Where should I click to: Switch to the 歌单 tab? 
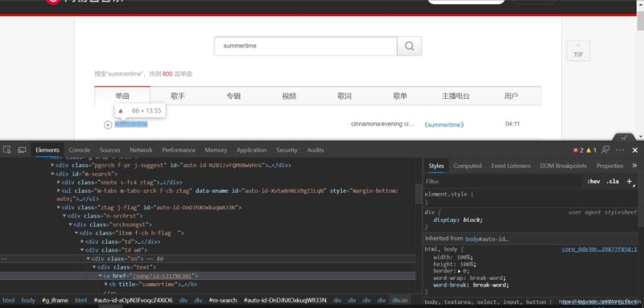(400, 96)
